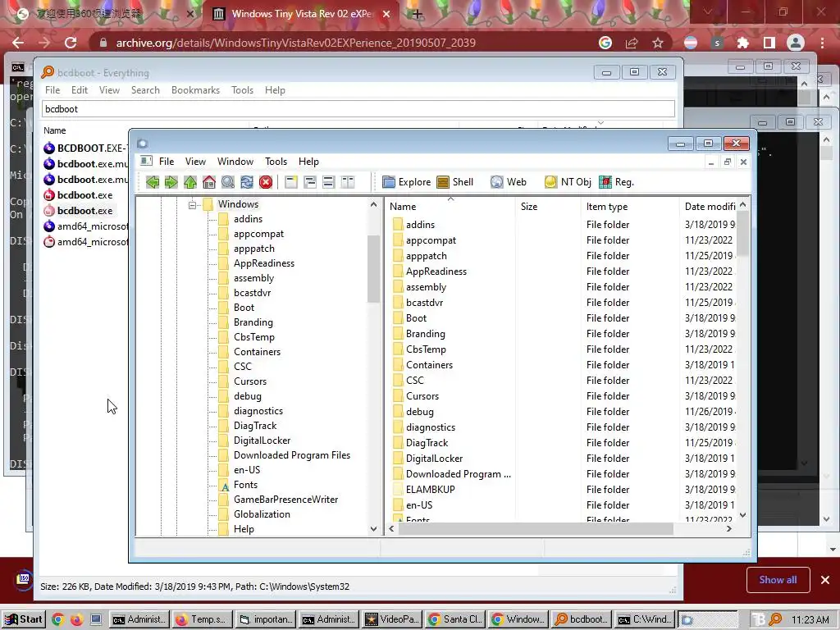Go forward with the green right arrow
This screenshot has height=630, width=840.
pos(171,182)
